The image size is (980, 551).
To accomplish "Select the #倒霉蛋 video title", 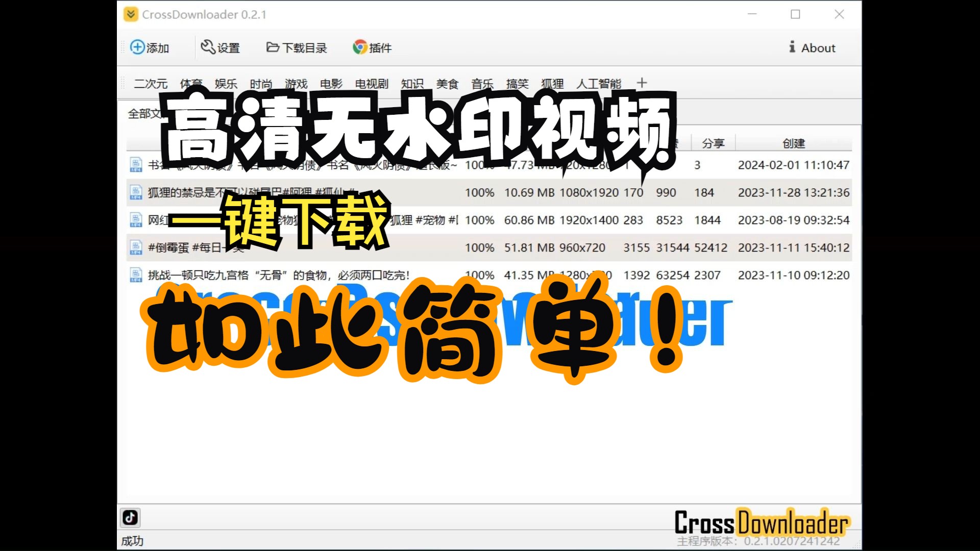I will [x=196, y=247].
